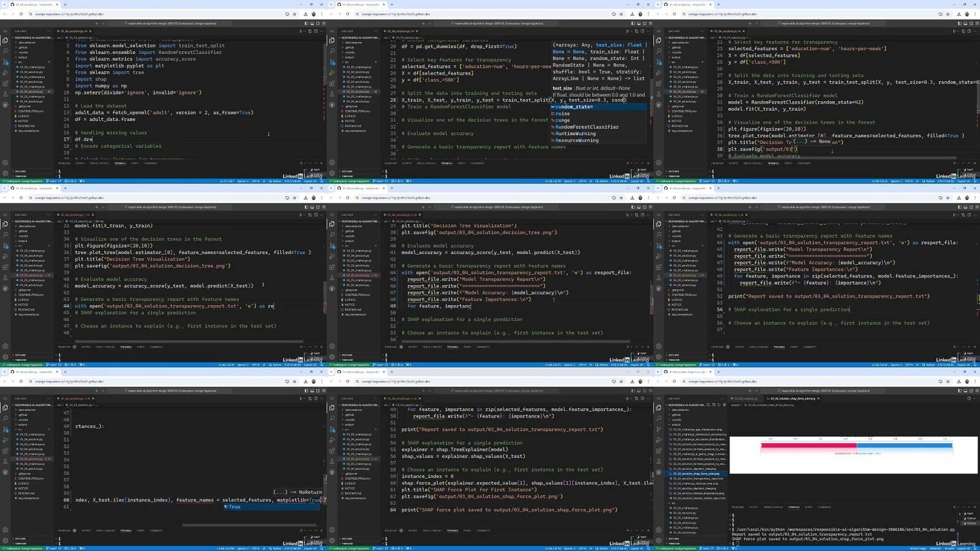
Task: Run Python file in the random_state autocomplete frame
Action: coord(627,31)
